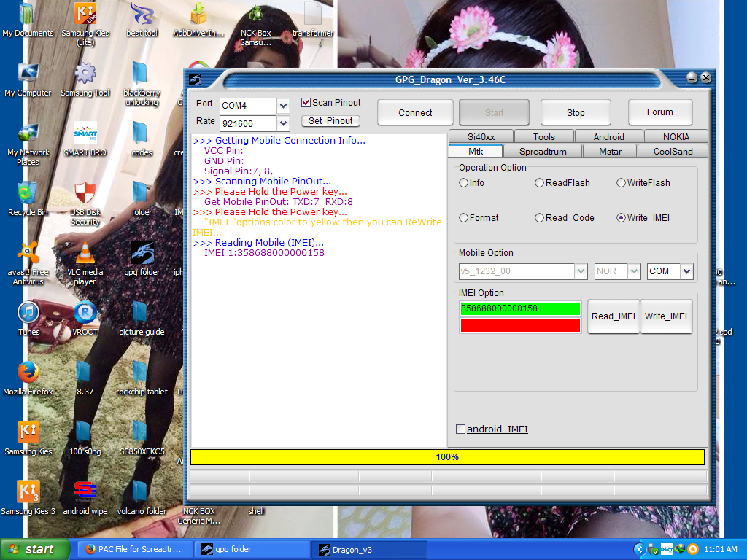Launch the VROOT desktop shortcut
The width and height of the screenshot is (747, 560).
coord(85,314)
